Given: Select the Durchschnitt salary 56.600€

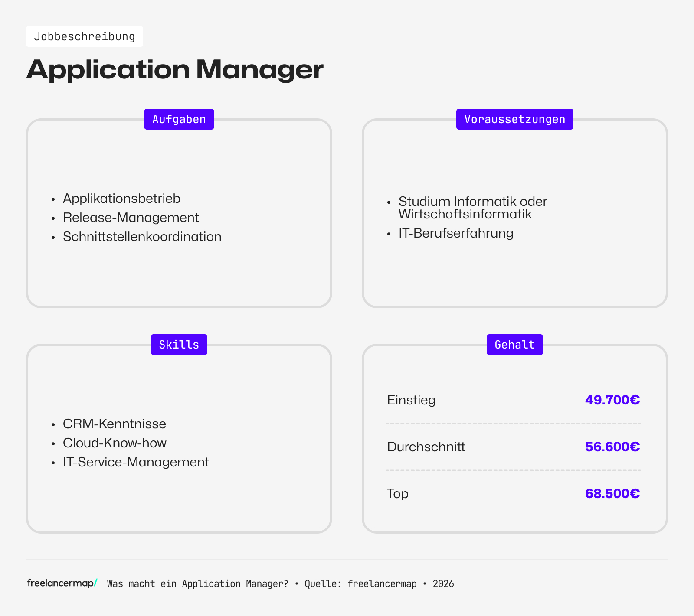Looking at the screenshot, I should coord(612,447).
